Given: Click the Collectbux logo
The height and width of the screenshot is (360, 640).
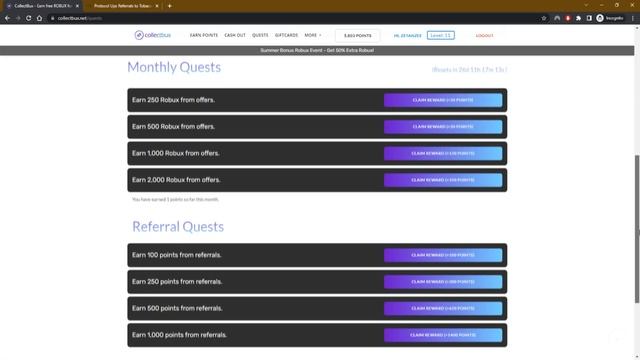Looking at the screenshot, I should point(153,35).
